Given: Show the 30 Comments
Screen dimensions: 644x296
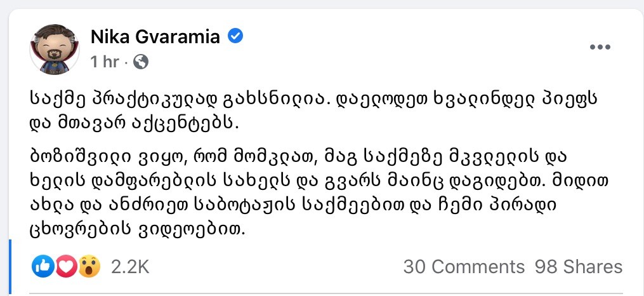Looking at the screenshot, I should click(x=464, y=267).
